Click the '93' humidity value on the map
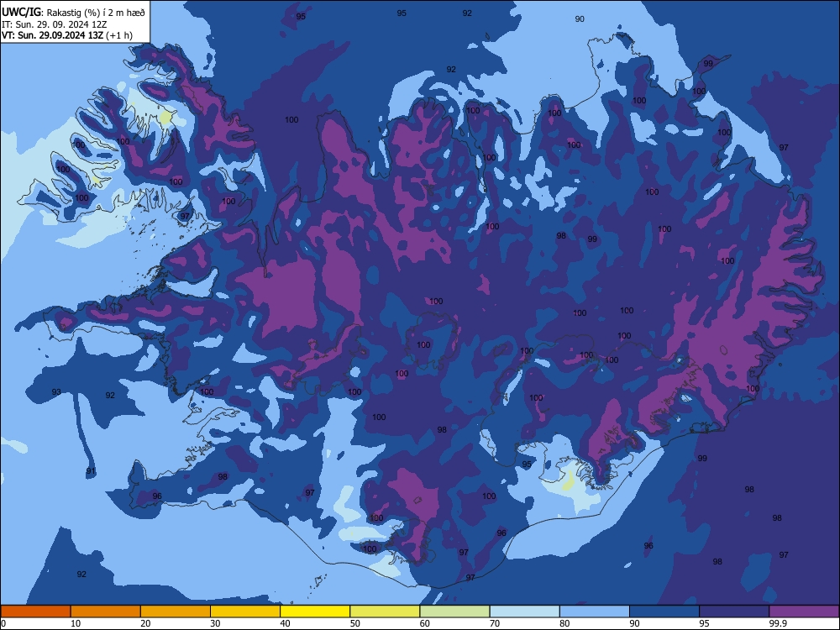The height and width of the screenshot is (630, 840). [x=56, y=392]
